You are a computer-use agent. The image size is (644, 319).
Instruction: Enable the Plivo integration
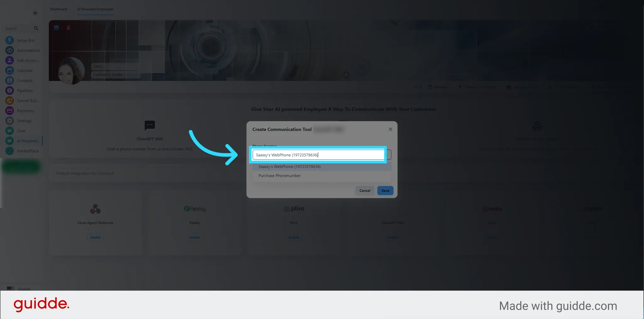294,237
